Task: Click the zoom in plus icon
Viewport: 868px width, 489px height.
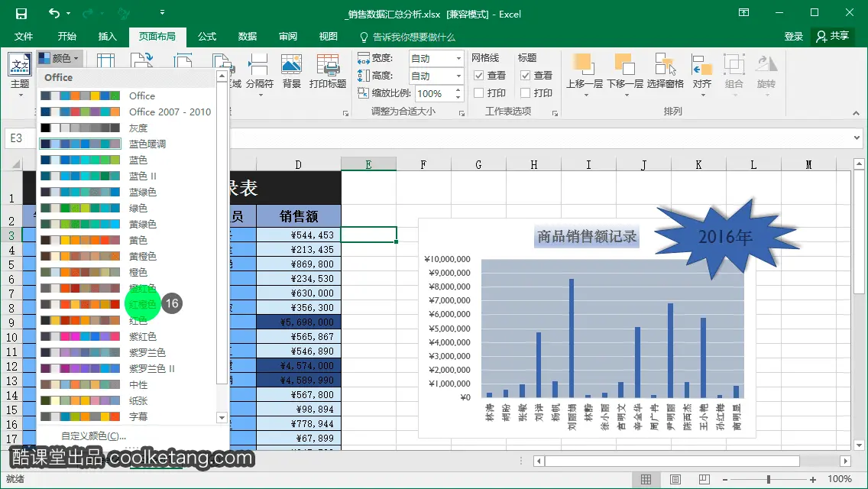Action: tap(813, 480)
